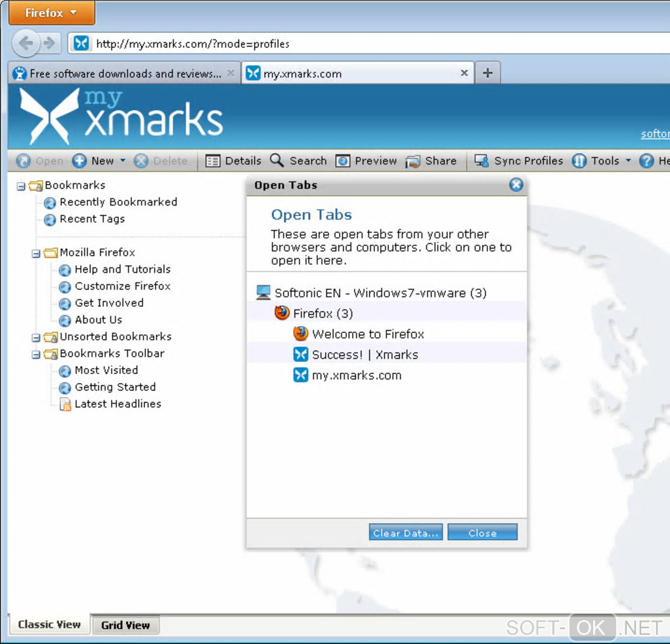Select Get Involved bookmark
The height and width of the screenshot is (644, 670).
tap(110, 303)
